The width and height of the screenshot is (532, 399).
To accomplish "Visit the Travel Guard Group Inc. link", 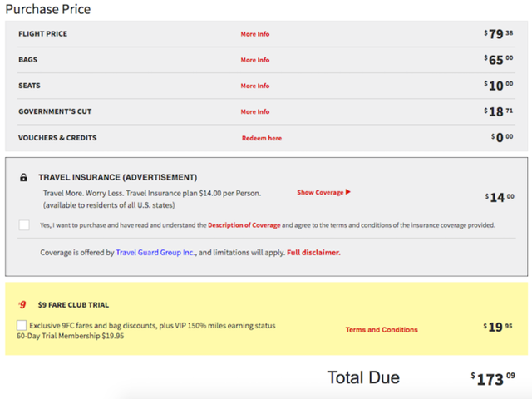I will (155, 252).
